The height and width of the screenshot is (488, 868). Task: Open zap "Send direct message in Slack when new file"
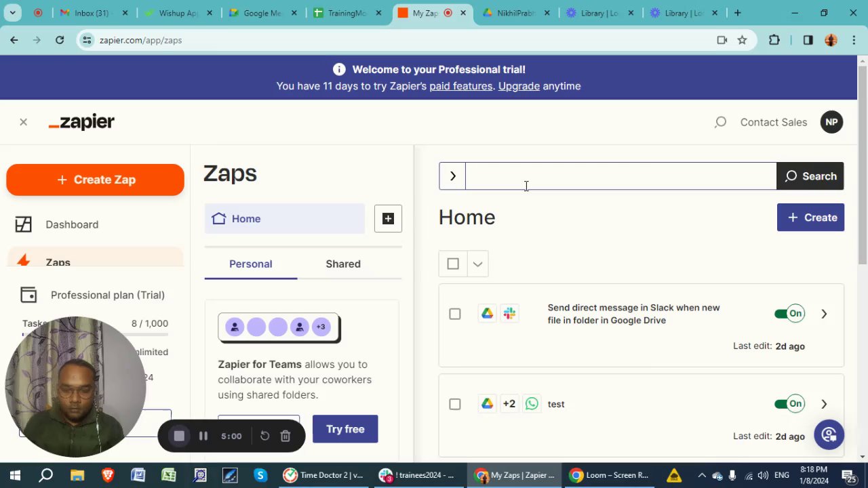[x=633, y=314]
